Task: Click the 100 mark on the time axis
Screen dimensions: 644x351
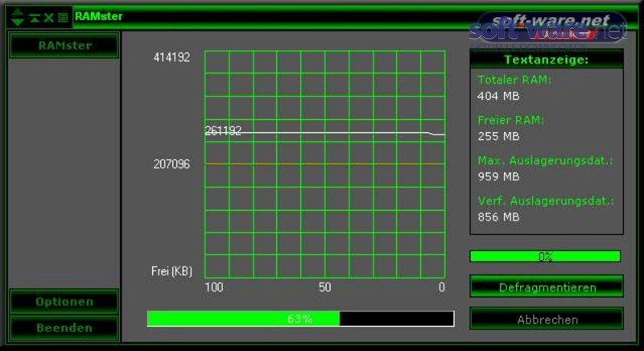Action: point(214,287)
